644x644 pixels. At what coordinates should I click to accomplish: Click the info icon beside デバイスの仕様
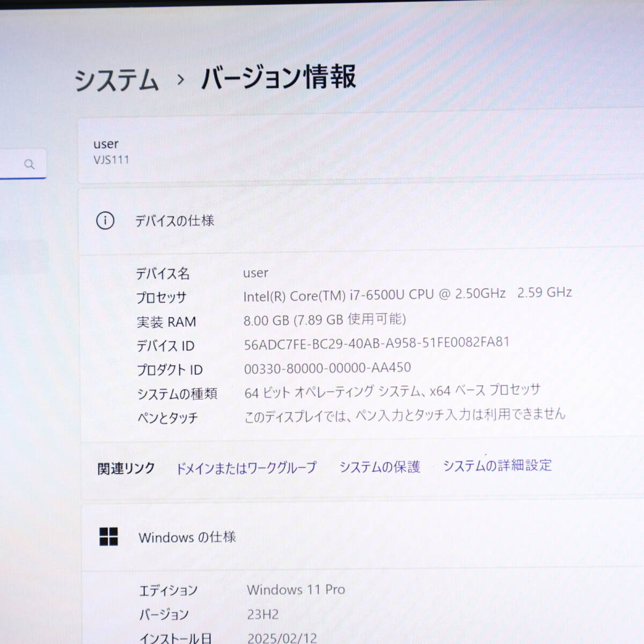coord(105,221)
